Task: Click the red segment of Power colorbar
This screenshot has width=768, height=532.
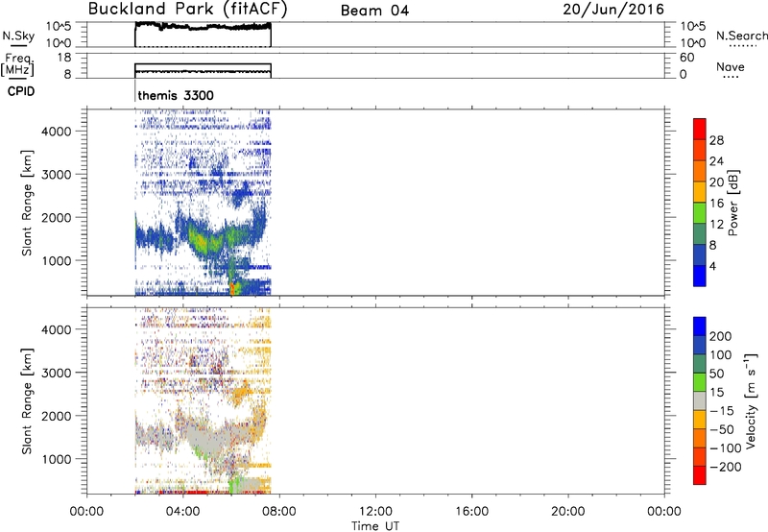Action: click(x=700, y=129)
